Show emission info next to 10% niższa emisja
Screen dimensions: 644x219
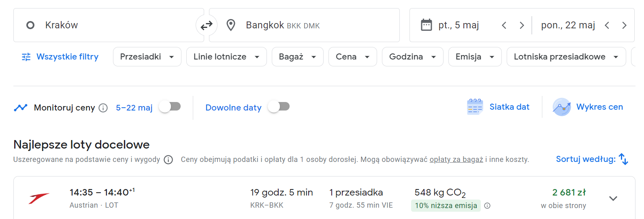[487, 206]
